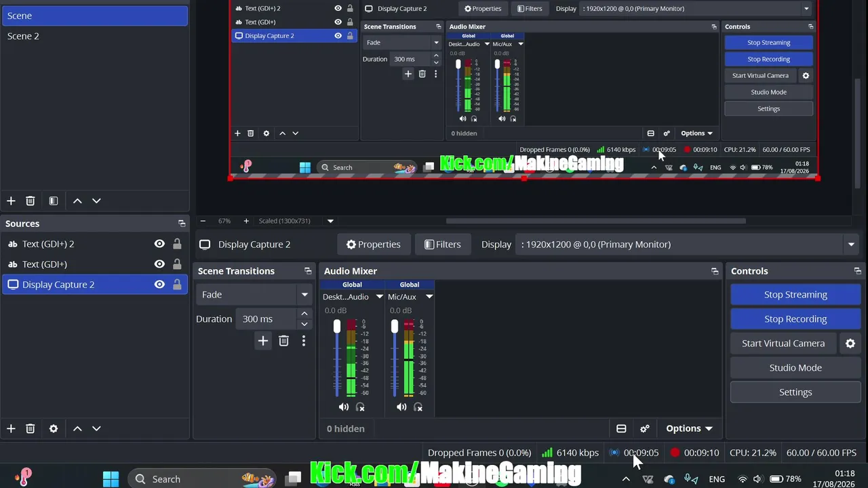The image size is (868, 488).
Task: Click Stop Recording button
Action: [x=795, y=319]
